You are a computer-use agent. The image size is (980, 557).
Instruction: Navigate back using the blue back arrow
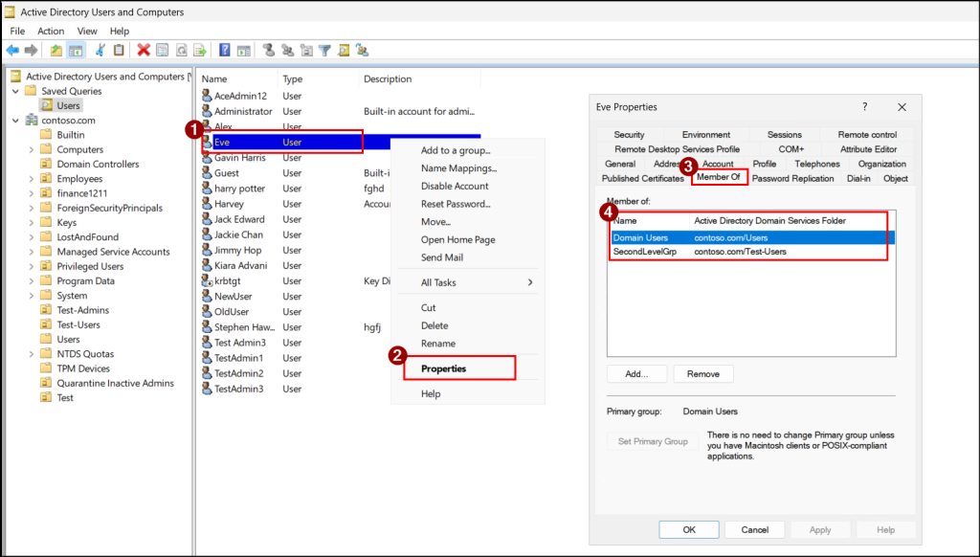pos(12,50)
